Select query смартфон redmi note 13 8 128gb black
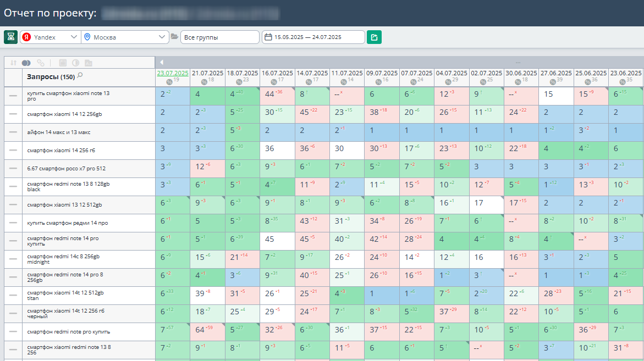This screenshot has height=361, width=644. coord(68,187)
